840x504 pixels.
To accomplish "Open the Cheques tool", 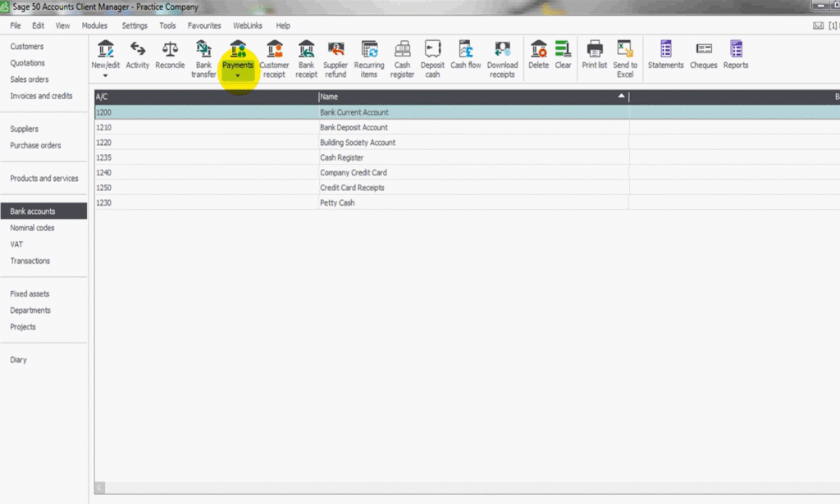I will [703, 55].
